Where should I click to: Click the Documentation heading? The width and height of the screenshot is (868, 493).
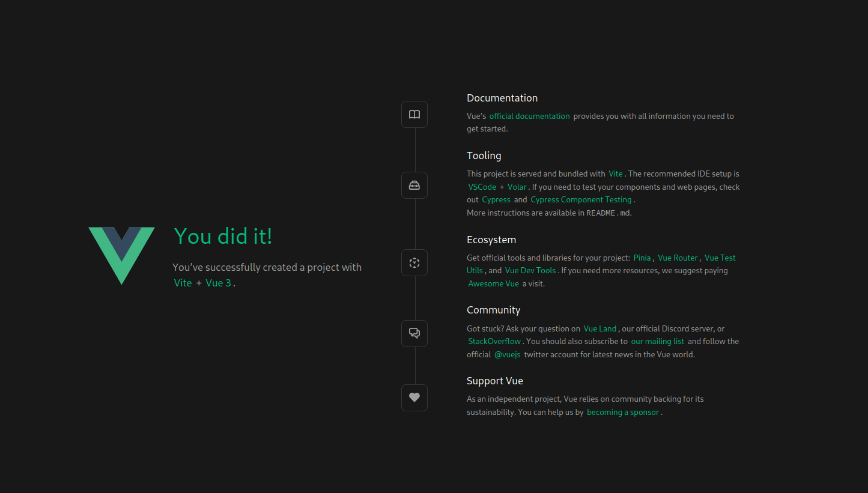tap(502, 98)
